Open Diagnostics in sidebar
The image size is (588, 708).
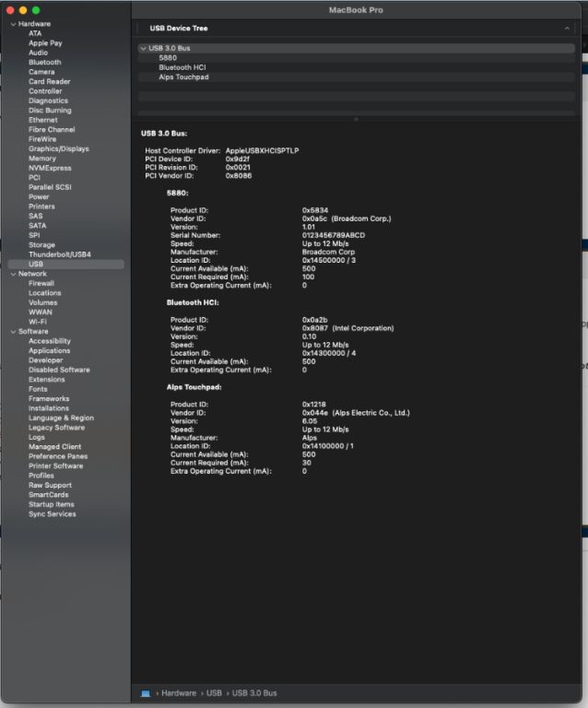pyautogui.click(x=48, y=100)
